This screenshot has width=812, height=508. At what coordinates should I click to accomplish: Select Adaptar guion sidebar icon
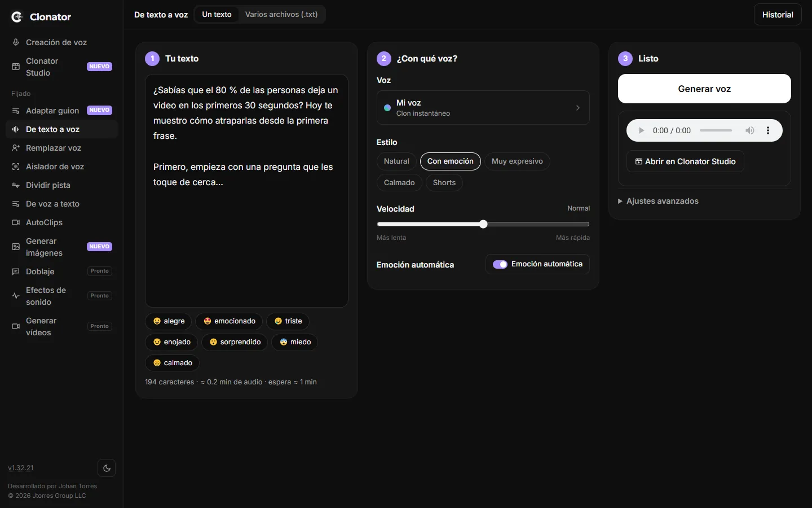16,111
